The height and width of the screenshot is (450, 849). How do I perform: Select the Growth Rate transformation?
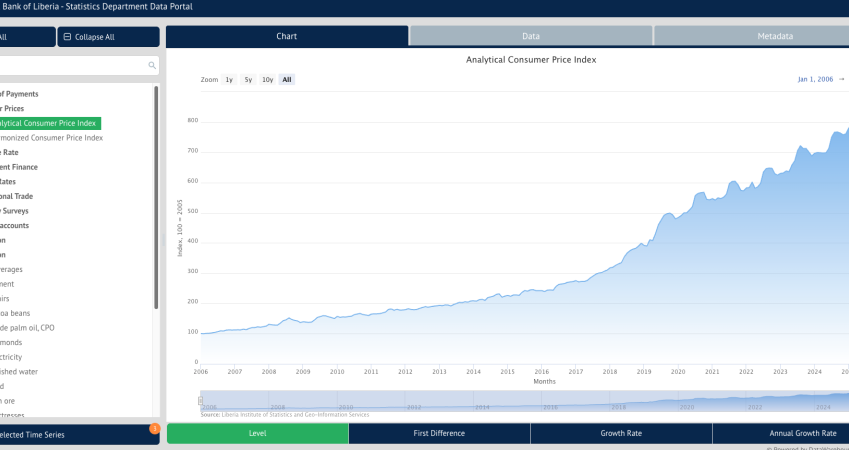tap(621, 434)
